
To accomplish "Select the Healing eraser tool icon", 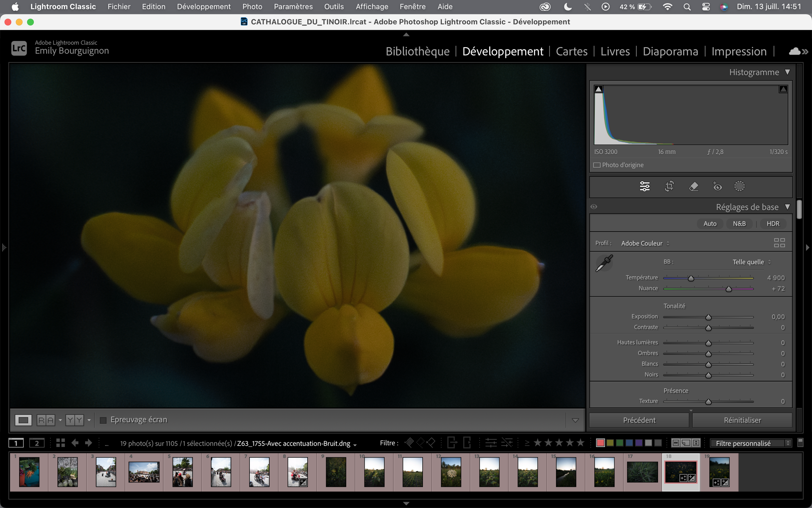I will [x=693, y=186].
